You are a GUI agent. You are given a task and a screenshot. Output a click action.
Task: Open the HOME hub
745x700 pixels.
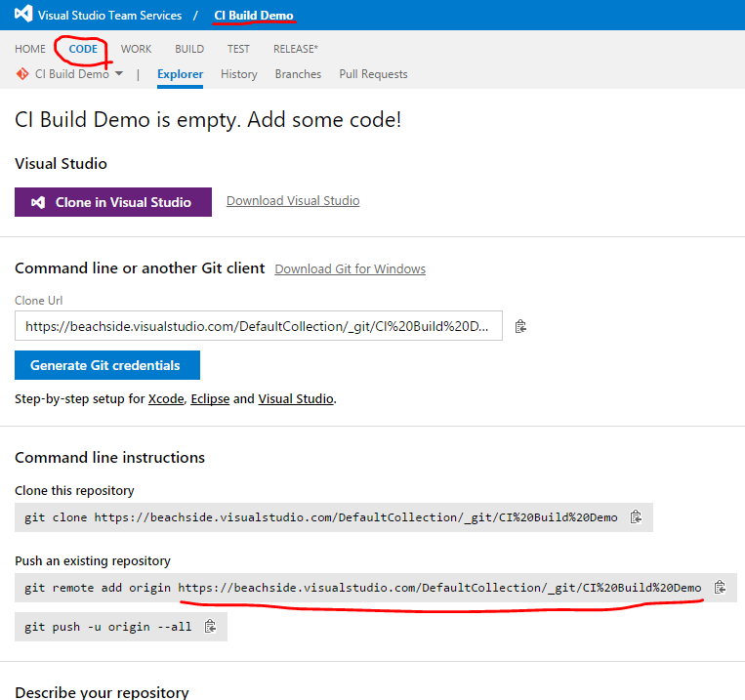tap(30, 49)
